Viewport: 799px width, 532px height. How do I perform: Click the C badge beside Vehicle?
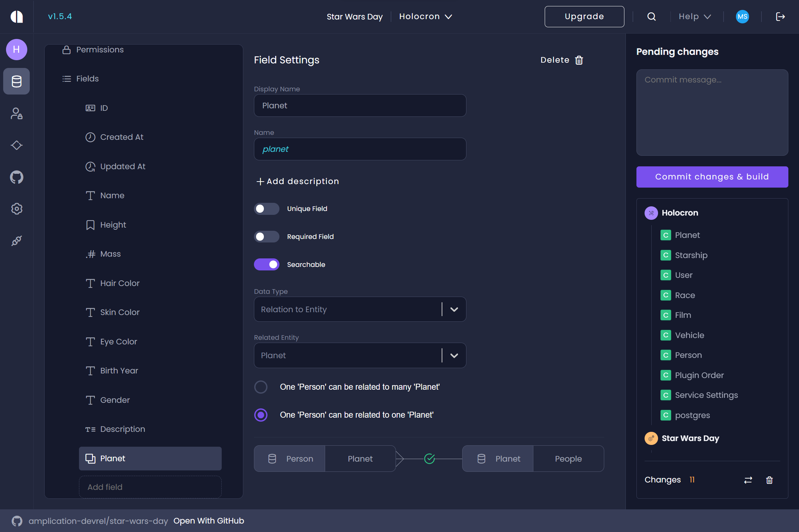click(665, 335)
